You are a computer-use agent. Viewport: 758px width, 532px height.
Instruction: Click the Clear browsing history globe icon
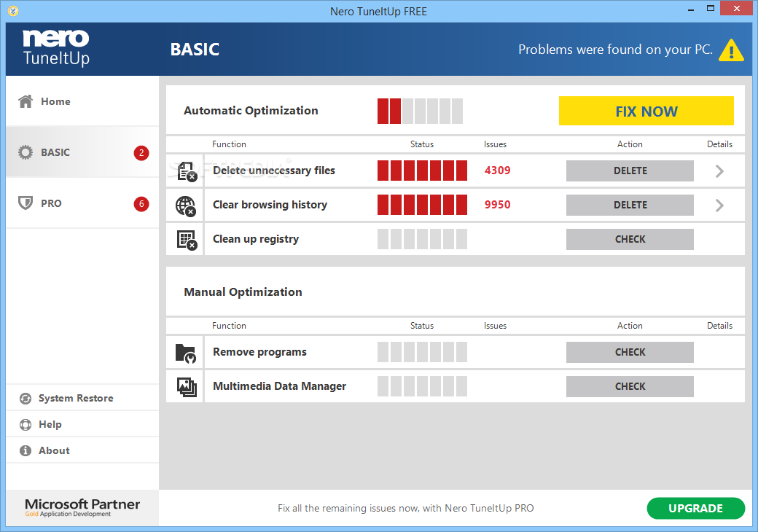(x=186, y=206)
